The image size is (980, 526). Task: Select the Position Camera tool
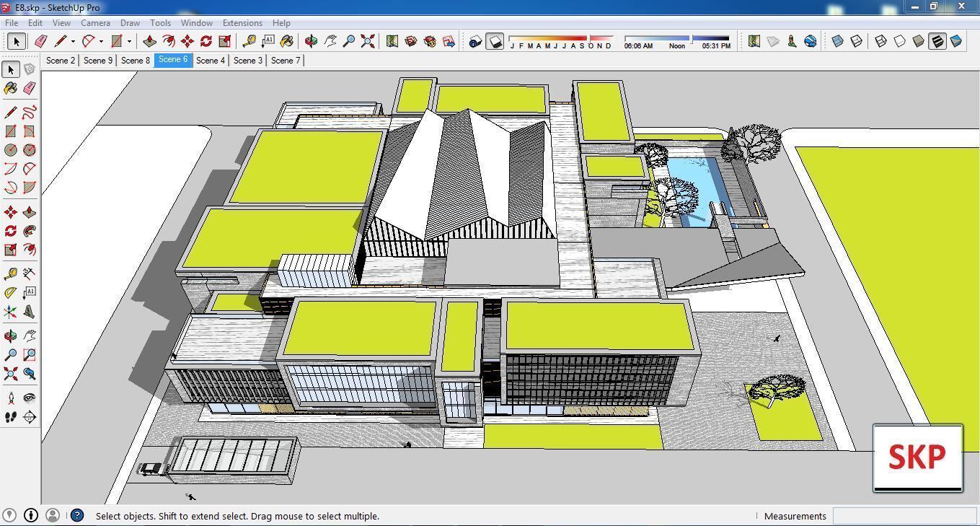click(11, 398)
